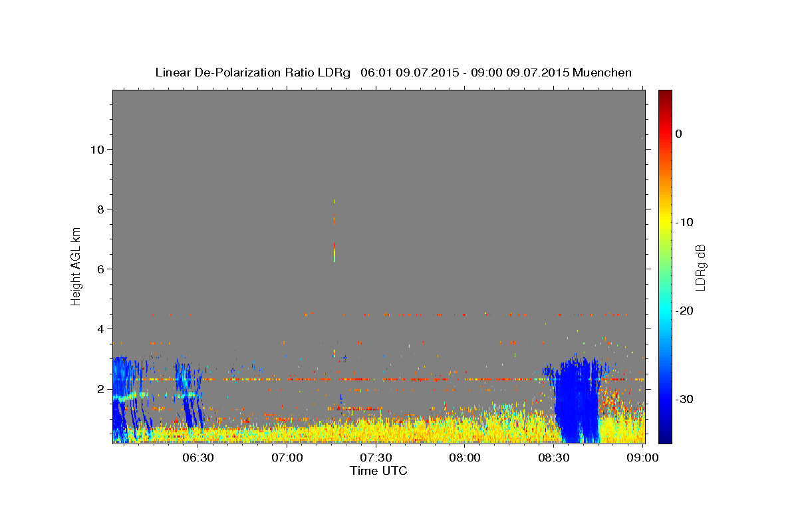Click the height label '8'
Viewport: 798px width, 532px height.
[99, 209]
